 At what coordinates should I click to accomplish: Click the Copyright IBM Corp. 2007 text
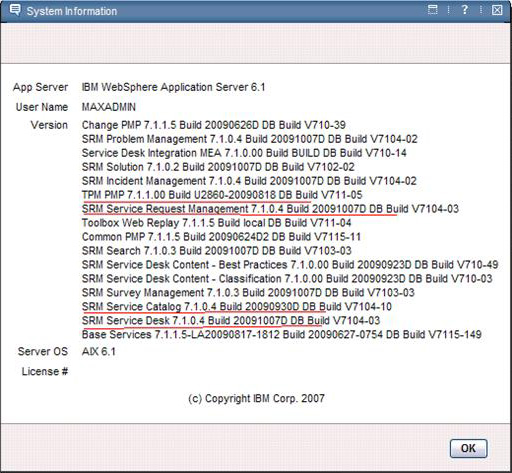pos(256,399)
